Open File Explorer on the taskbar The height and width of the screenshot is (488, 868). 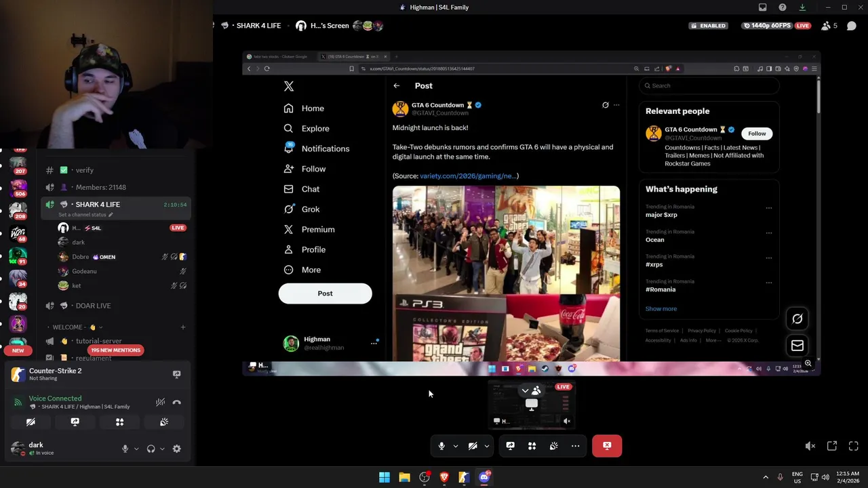click(404, 477)
